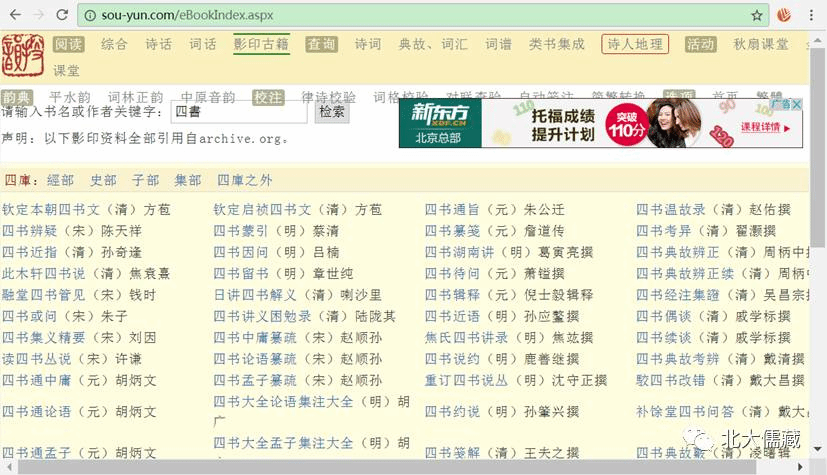
Task: Close the ad using its corner X icon
Action: click(796, 104)
